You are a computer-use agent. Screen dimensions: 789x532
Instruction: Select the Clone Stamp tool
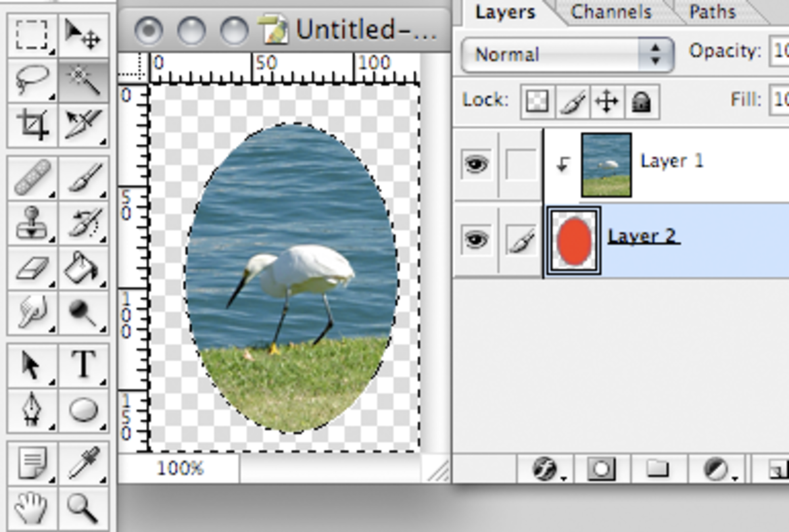coord(31,222)
